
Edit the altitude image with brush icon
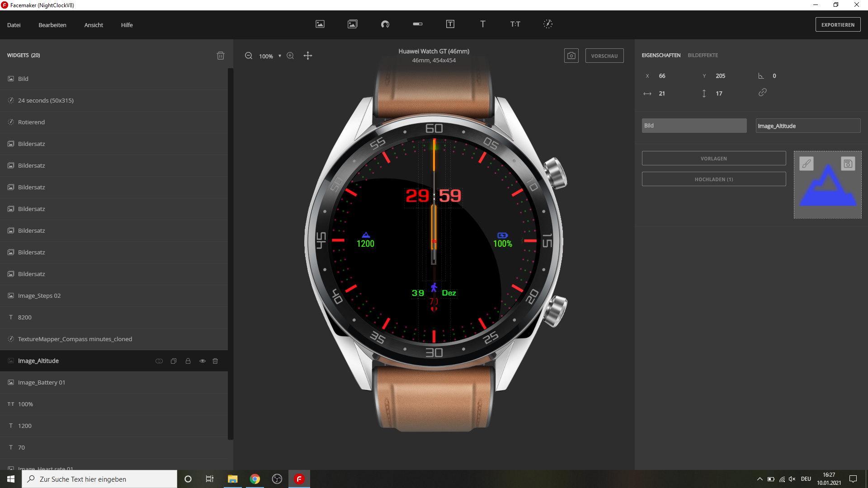point(807,164)
